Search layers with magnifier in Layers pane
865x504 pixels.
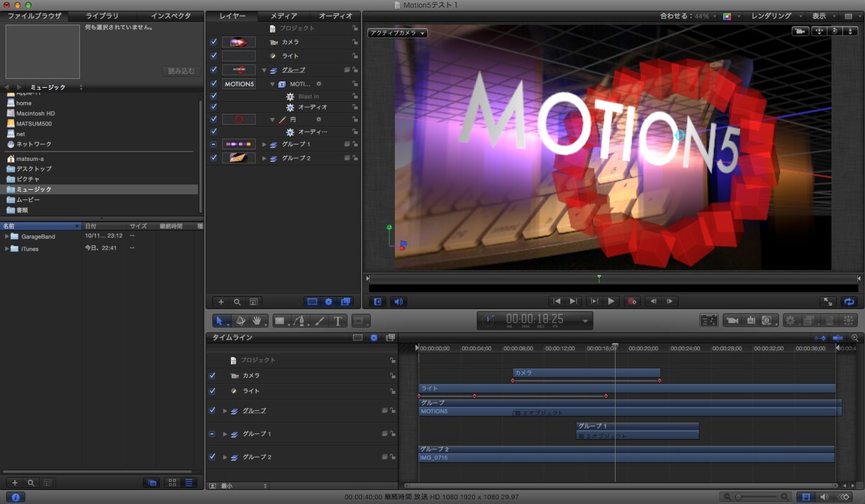237,302
